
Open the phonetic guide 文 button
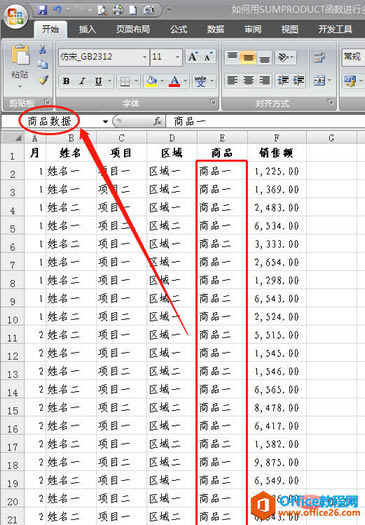200,81
